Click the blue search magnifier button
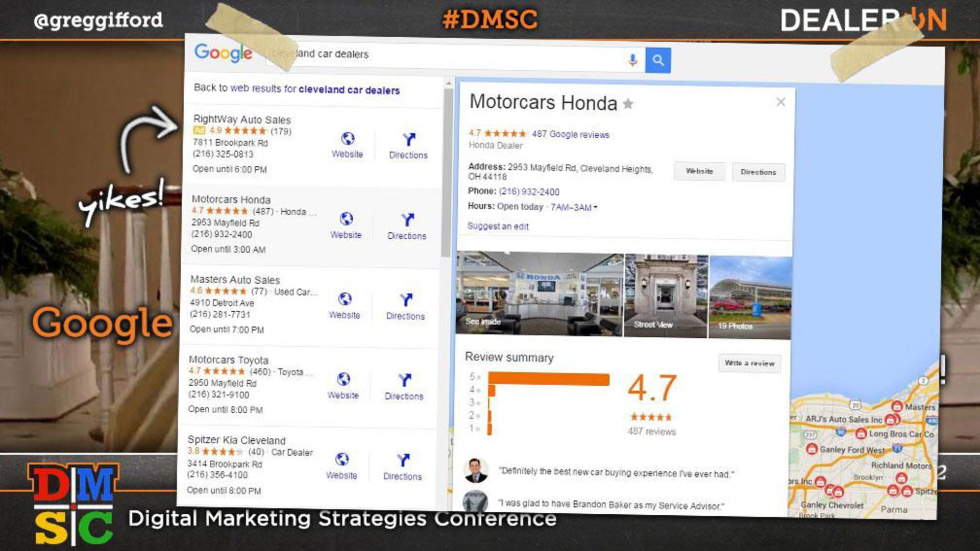The width and height of the screenshot is (980, 551). pos(657,60)
